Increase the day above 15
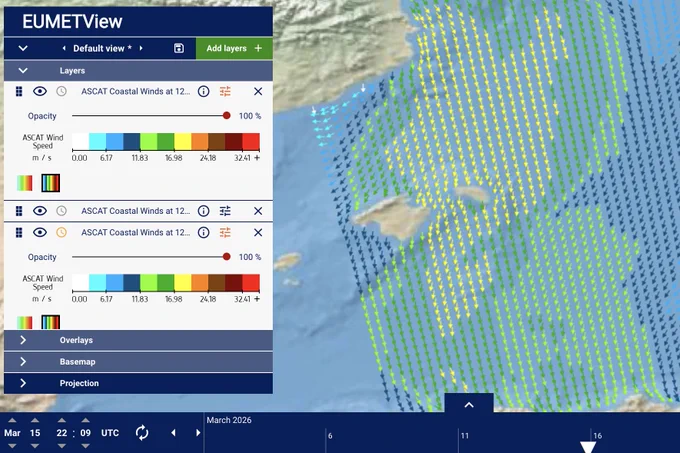Image resolution: width=680 pixels, height=453 pixels. (x=35, y=420)
